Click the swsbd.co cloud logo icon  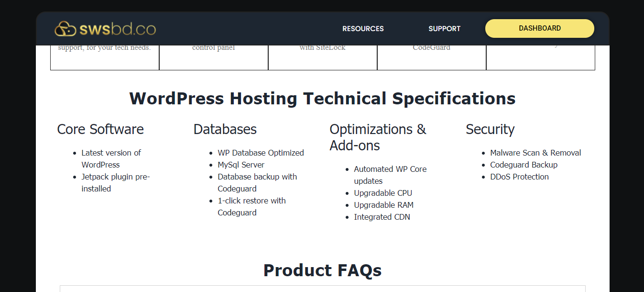[65, 29]
